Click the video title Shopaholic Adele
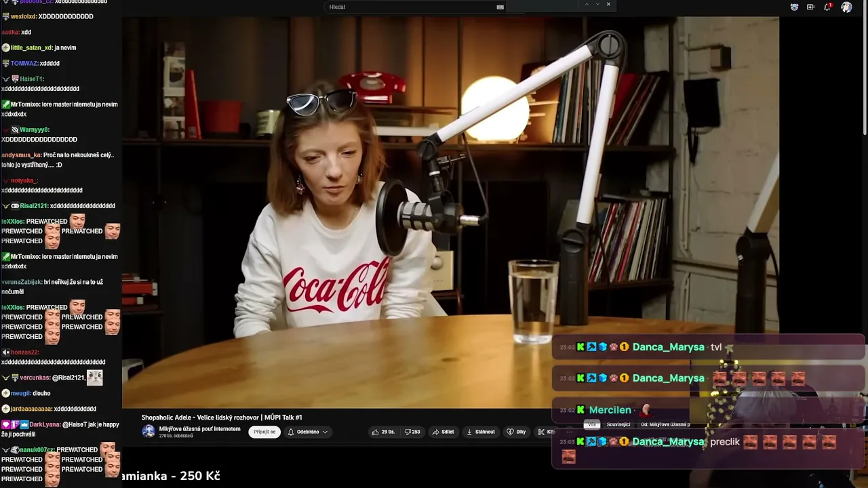 pyautogui.click(x=222, y=418)
